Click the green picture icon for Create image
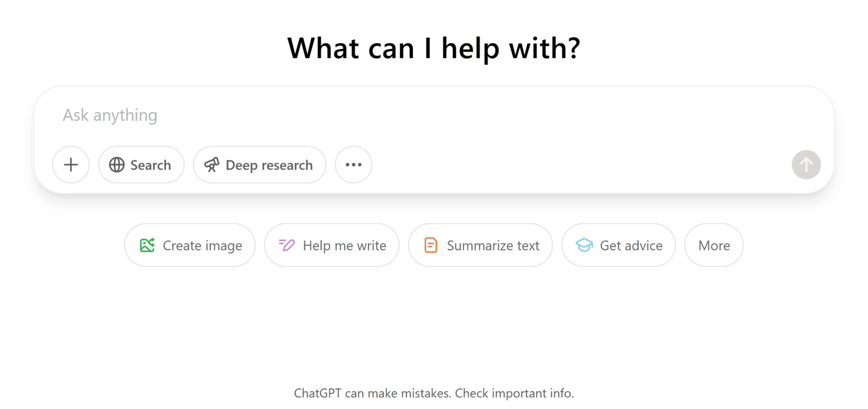This screenshot has height=409, width=868. (147, 245)
